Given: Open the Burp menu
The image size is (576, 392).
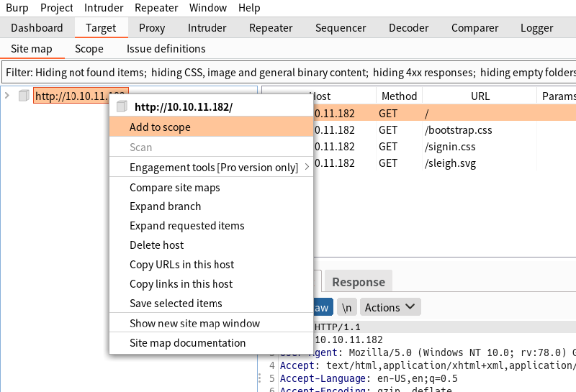Looking at the screenshot, I should 17,8.
